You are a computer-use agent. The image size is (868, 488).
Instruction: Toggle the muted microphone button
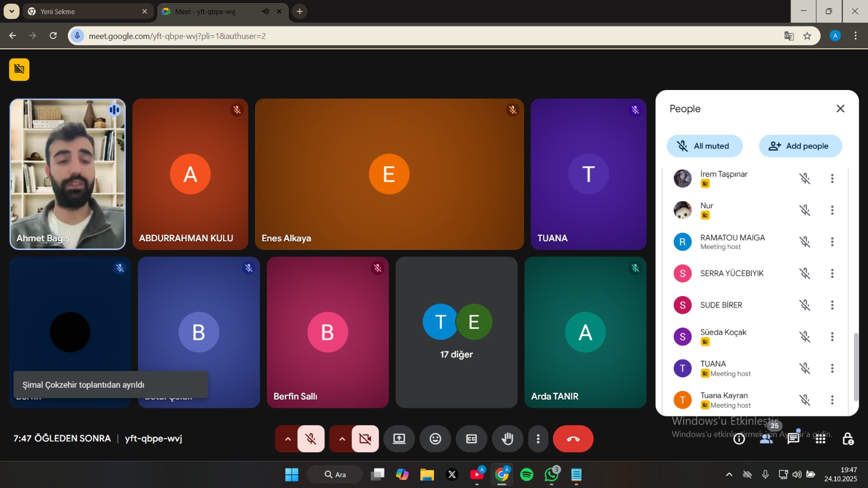click(x=311, y=439)
